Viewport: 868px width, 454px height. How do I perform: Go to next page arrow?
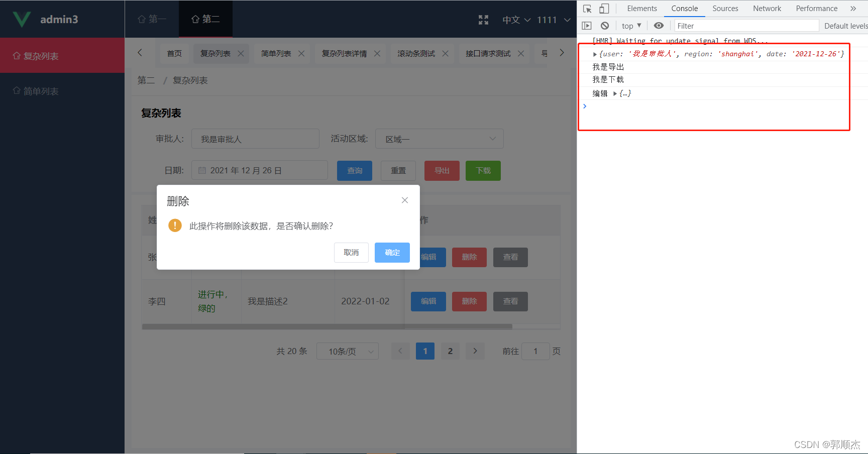(x=475, y=351)
